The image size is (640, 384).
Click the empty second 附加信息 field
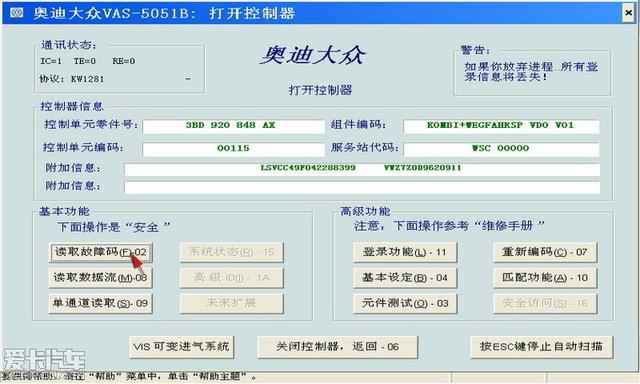click(x=362, y=187)
